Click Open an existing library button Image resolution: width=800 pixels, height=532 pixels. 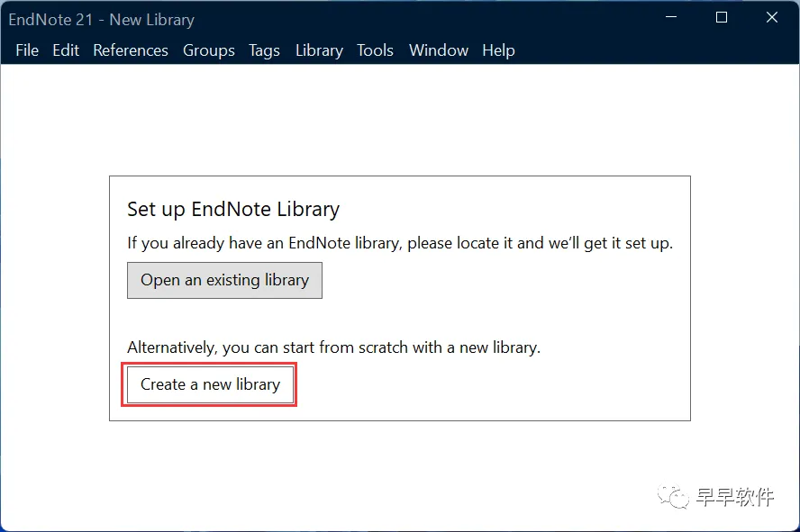(x=224, y=280)
